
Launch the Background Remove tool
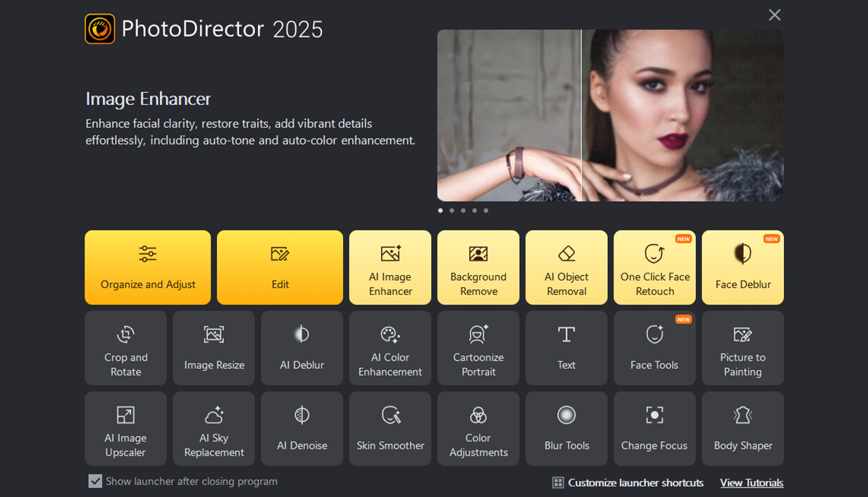pyautogui.click(x=478, y=268)
